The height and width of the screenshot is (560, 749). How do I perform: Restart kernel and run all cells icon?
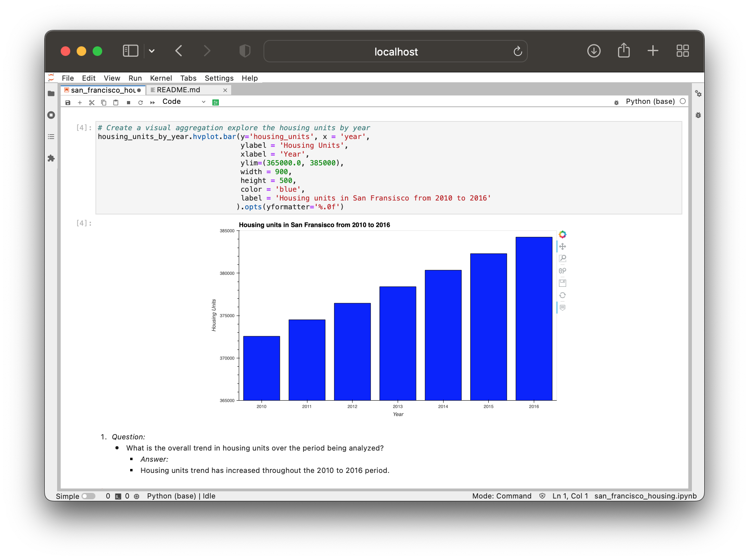click(153, 103)
